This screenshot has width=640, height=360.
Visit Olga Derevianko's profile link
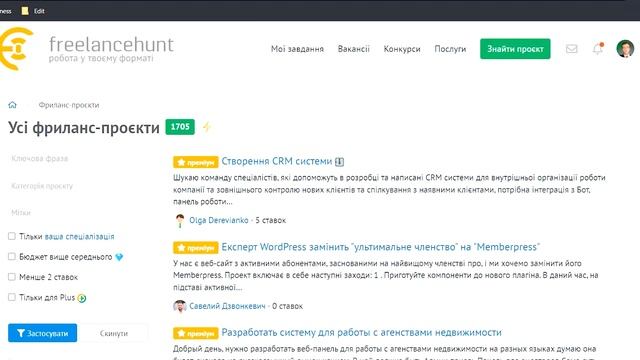tap(218, 220)
